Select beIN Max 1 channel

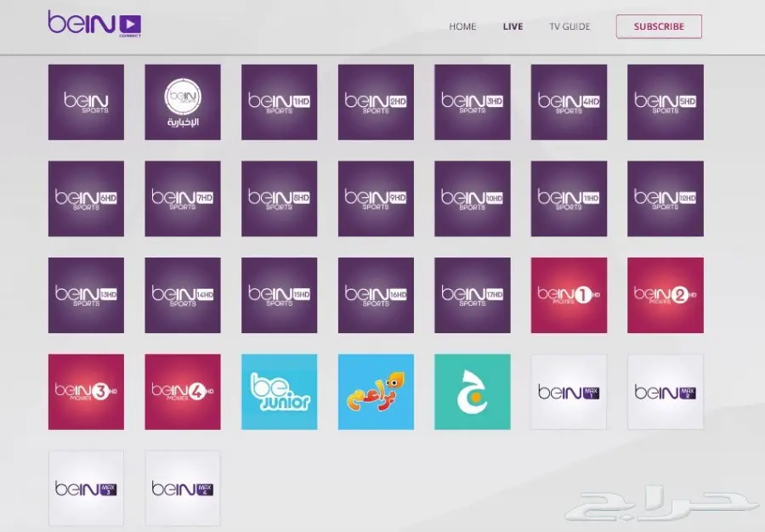point(569,392)
